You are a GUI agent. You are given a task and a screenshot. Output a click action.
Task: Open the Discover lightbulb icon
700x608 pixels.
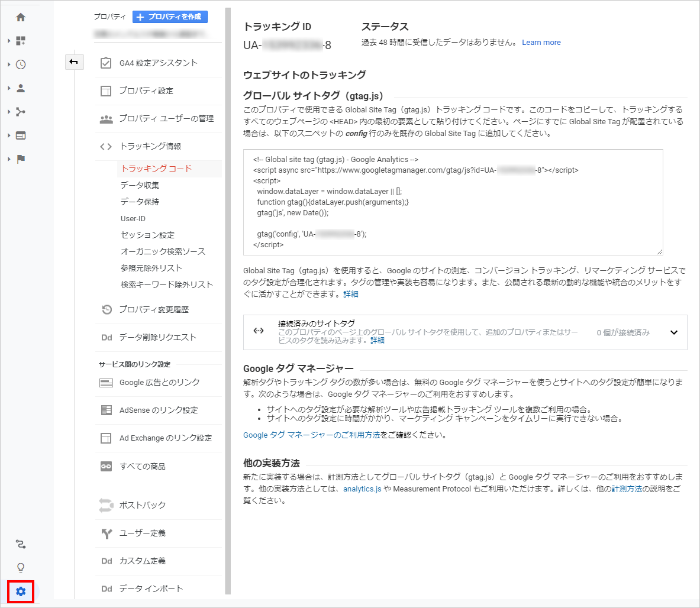[21, 567]
